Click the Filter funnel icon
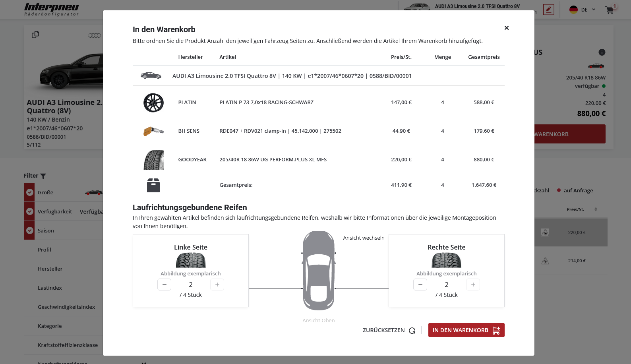This screenshot has height=364, width=631. tap(43, 176)
